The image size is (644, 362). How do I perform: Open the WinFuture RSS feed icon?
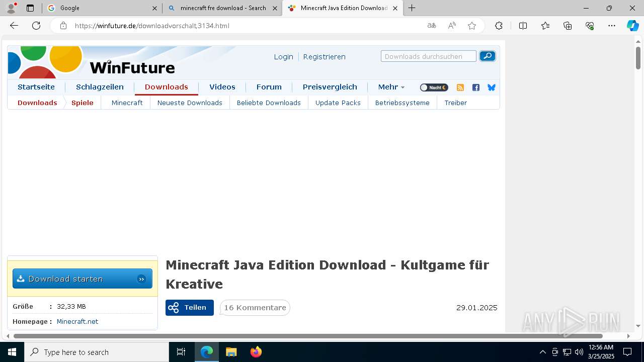[460, 87]
